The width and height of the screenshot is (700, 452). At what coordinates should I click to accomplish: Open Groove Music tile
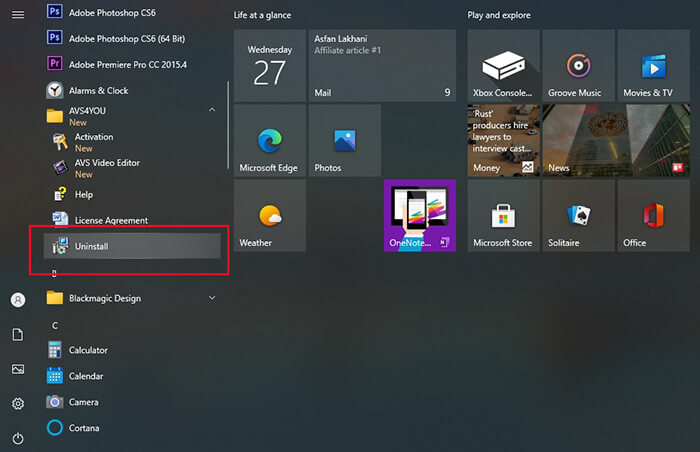click(579, 66)
